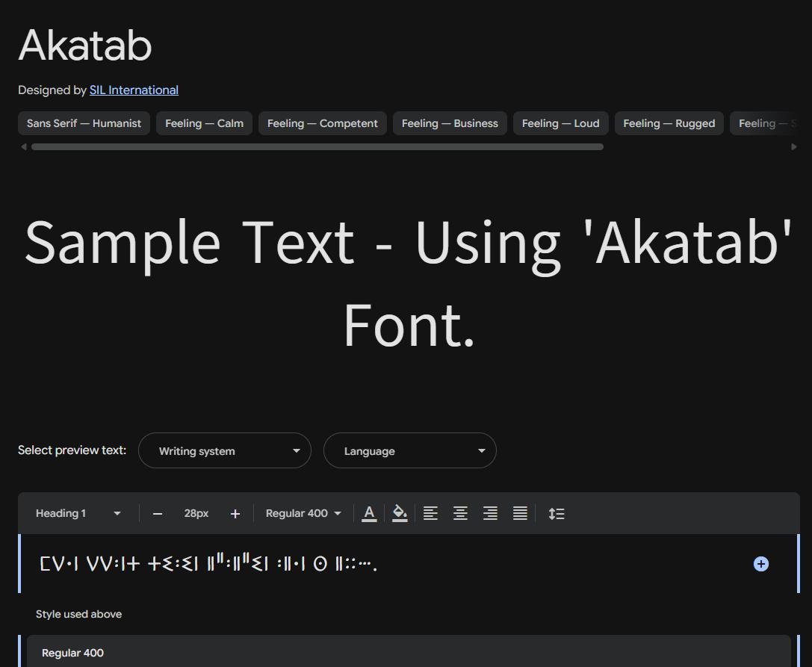Click the 'Style used above' label
812x667 pixels.
coord(78,614)
